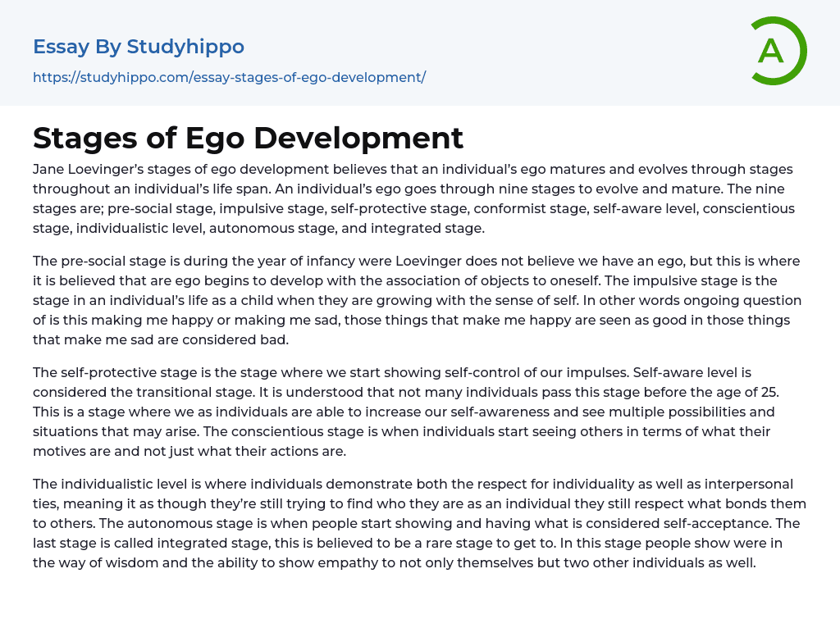Image resolution: width=840 pixels, height=619 pixels.
Task: Click the "Essay By Studyhippo" header text
Action: click(139, 47)
